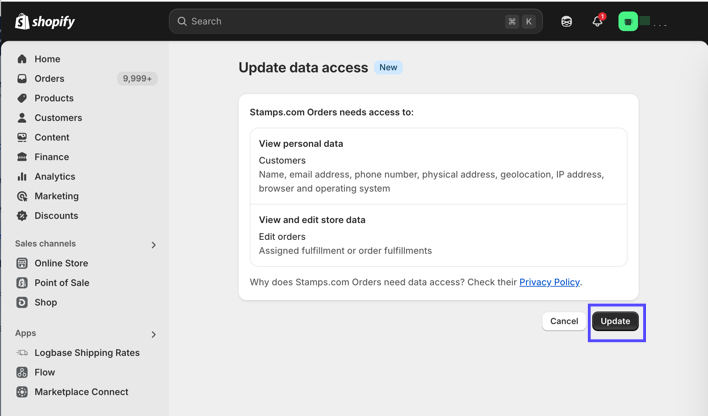The width and height of the screenshot is (708, 416).
Task: Click the Shopify logo
Action: (x=45, y=21)
